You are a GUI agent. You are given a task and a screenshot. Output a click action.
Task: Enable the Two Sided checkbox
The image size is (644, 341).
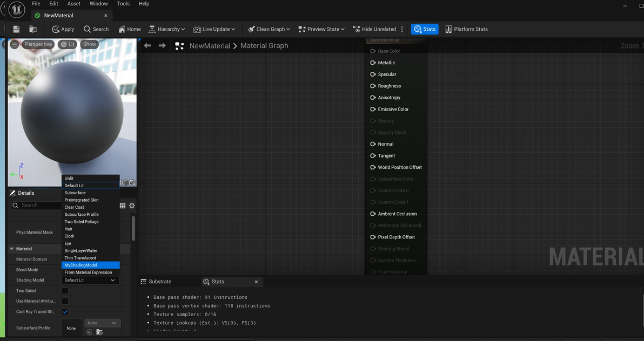tap(65, 290)
